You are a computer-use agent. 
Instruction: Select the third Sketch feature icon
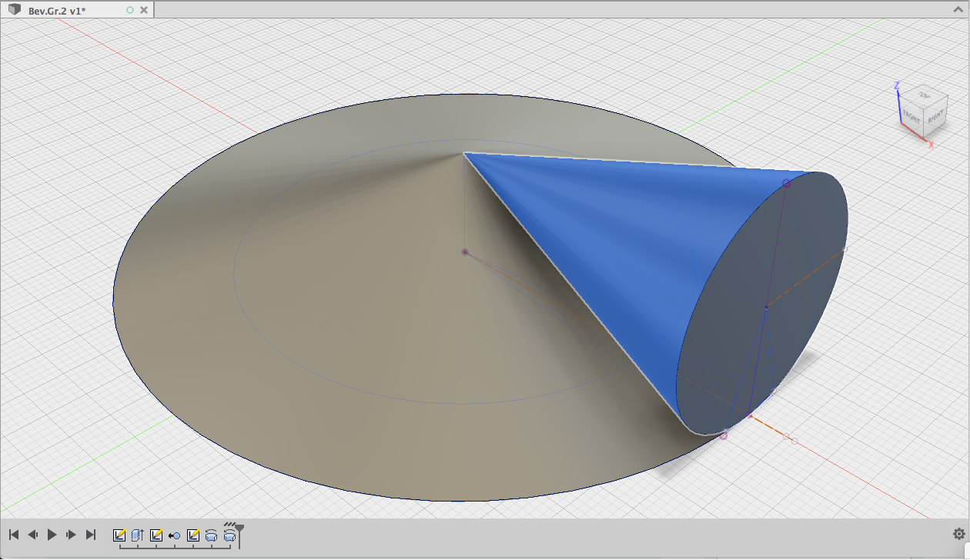193,535
